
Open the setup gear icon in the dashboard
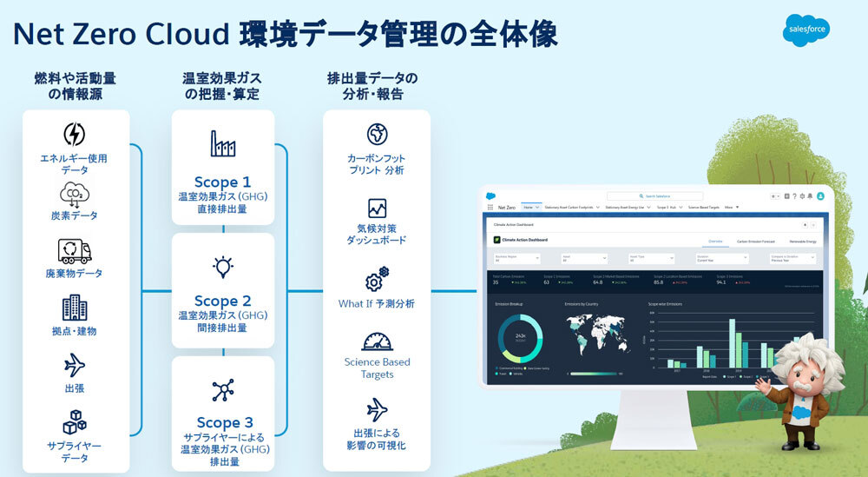[802, 196]
